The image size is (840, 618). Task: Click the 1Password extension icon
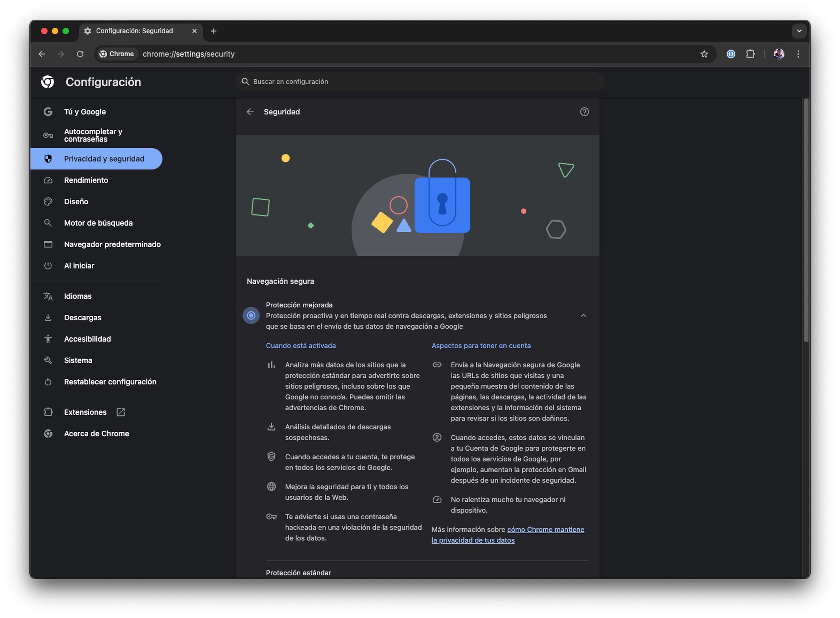[x=730, y=54]
